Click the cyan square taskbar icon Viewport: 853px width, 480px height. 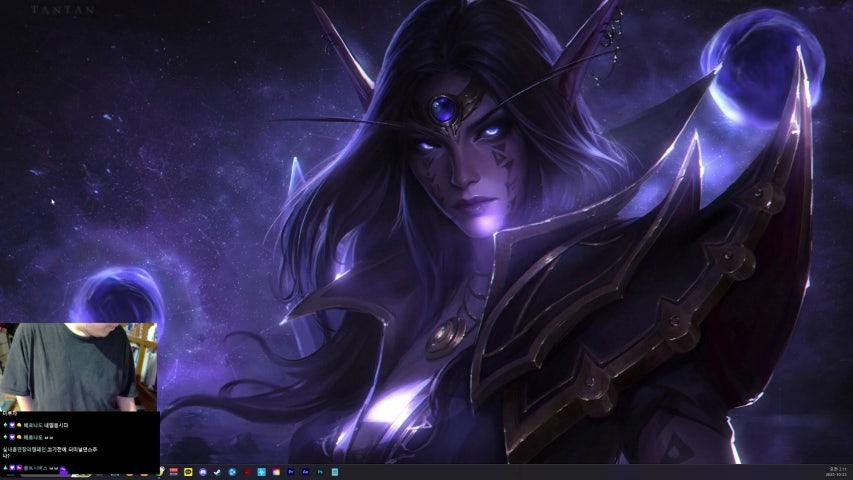click(x=262, y=472)
